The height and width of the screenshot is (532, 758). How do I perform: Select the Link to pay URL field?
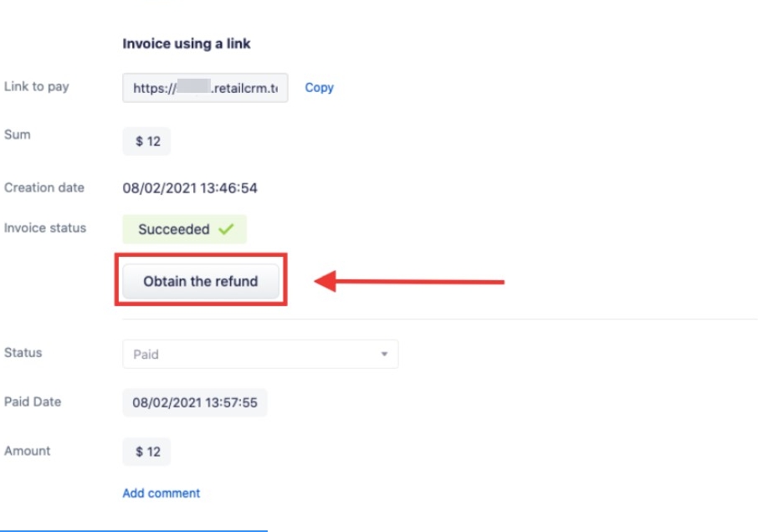(x=205, y=88)
